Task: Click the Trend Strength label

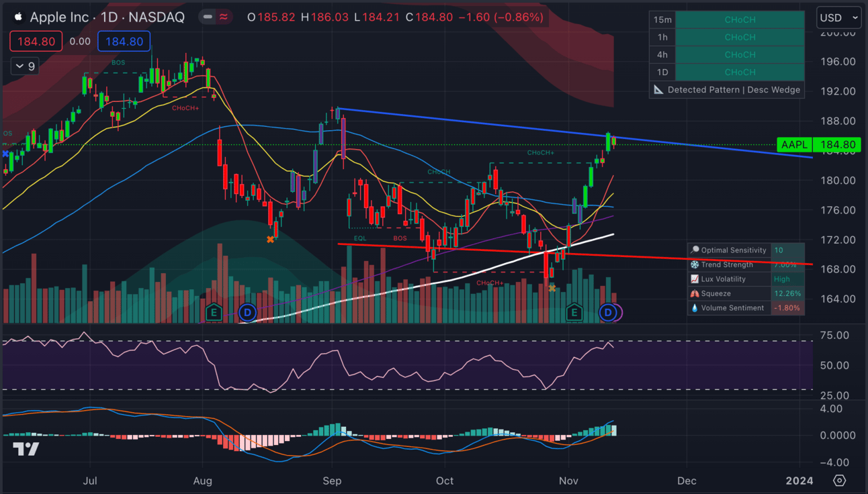Action: pos(727,264)
